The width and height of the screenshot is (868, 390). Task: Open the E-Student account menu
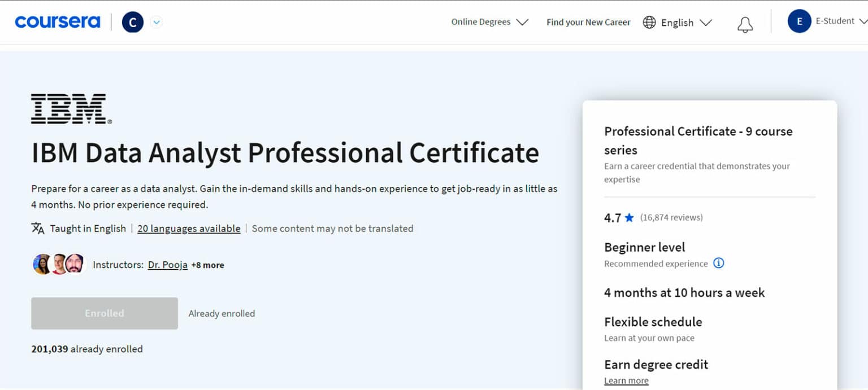pos(841,21)
